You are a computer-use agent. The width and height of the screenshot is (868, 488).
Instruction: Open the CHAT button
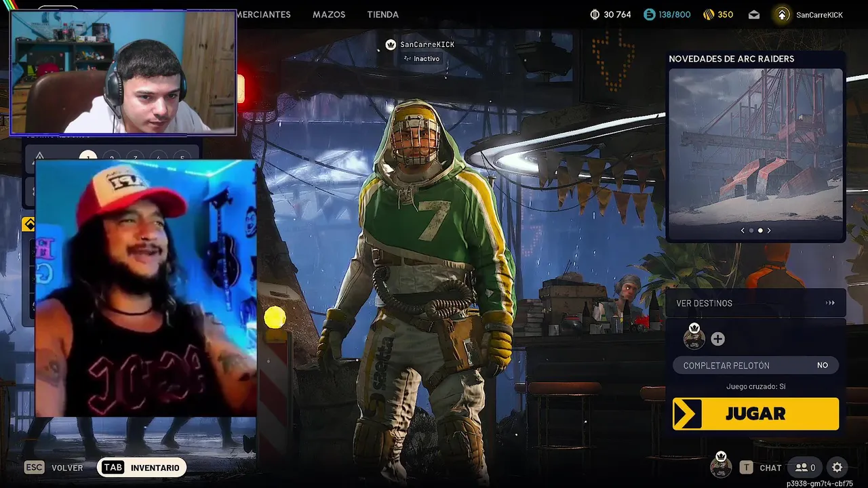(770, 468)
